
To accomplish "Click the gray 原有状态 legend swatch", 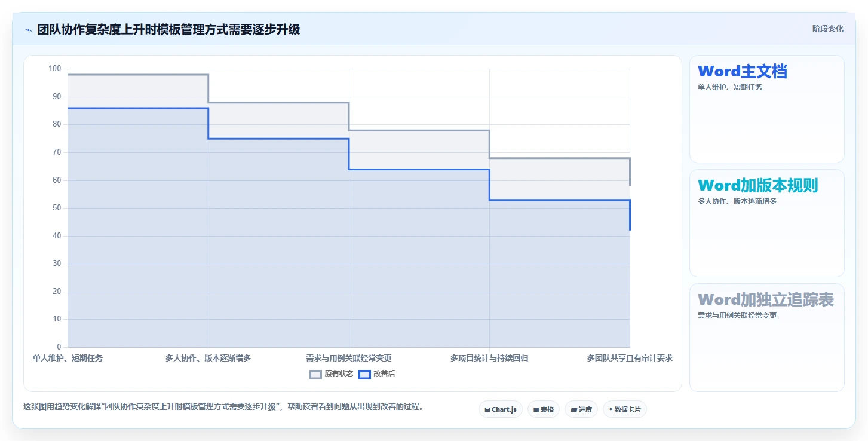I will click(315, 375).
